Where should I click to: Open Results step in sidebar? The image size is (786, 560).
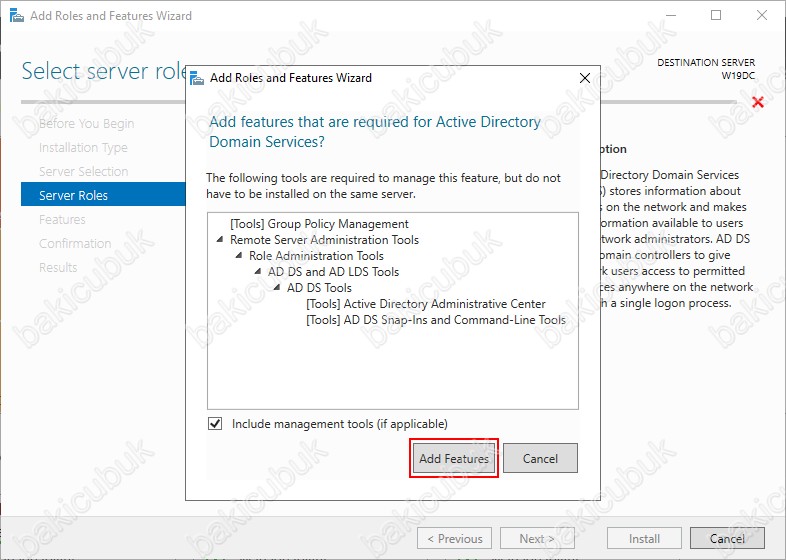click(x=58, y=268)
